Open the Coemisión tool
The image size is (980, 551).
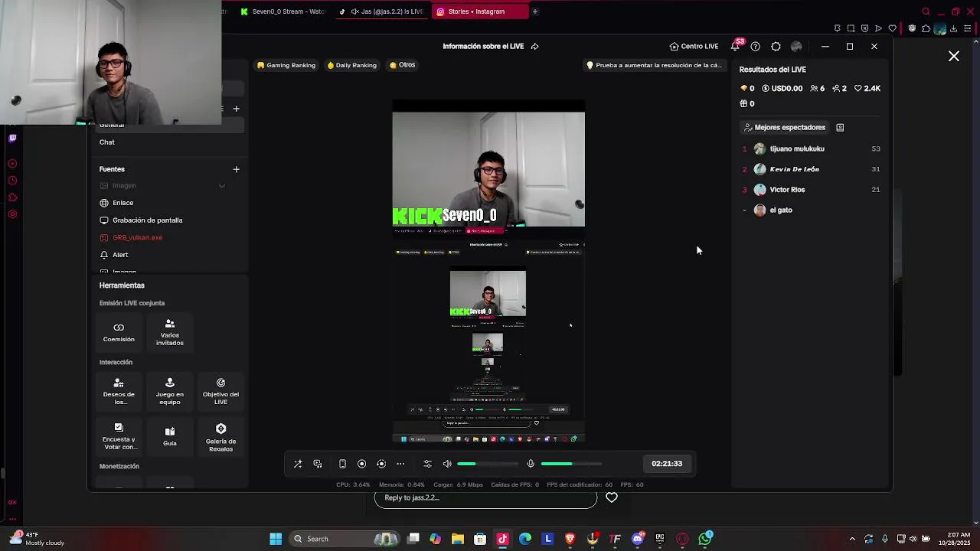tap(119, 332)
